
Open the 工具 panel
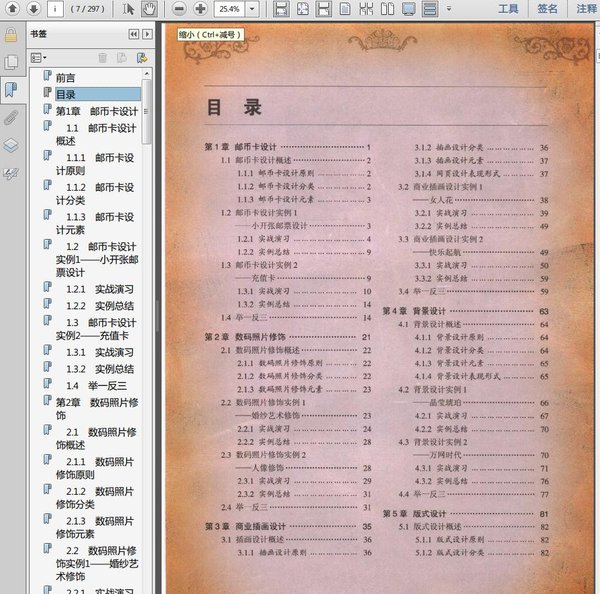(x=508, y=9)
